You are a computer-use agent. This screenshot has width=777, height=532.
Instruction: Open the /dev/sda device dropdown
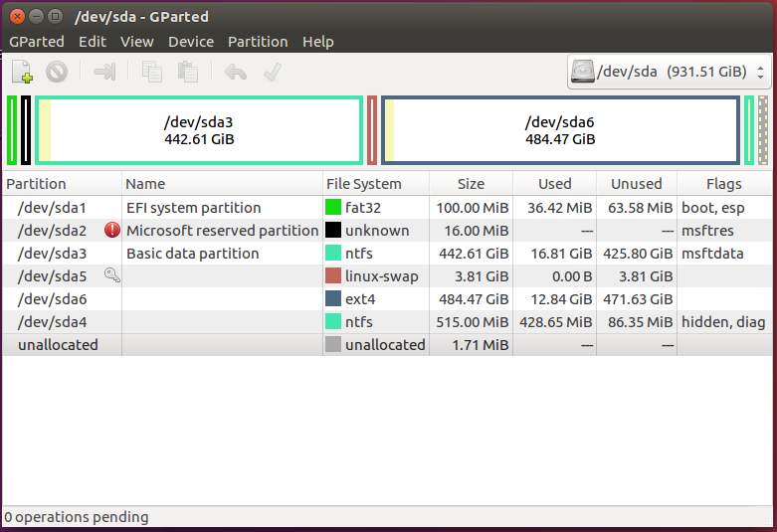[669, 72]
